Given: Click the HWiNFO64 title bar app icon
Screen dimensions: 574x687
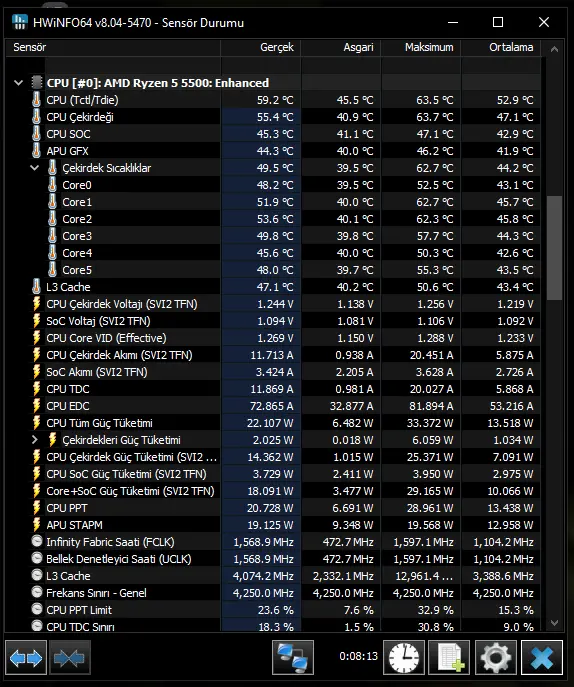Looking at the screenshot, I should (x=19, y=22).
